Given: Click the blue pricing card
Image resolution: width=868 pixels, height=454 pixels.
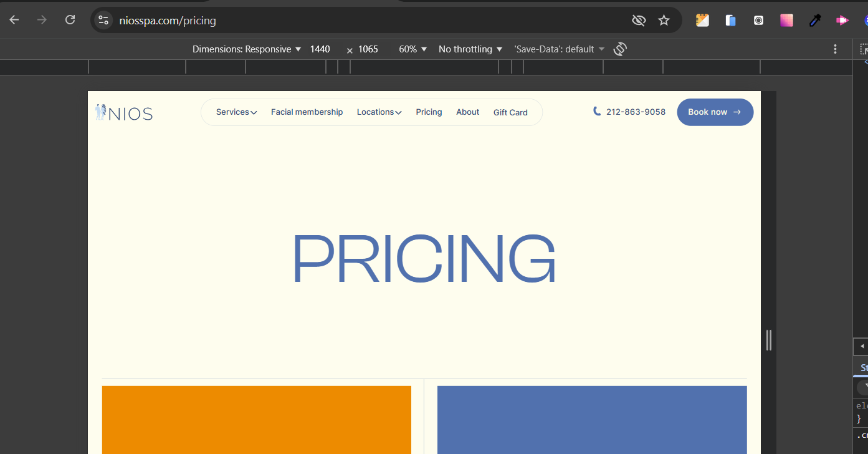Looking at the screenshot, I should click(x=592, y=420).
